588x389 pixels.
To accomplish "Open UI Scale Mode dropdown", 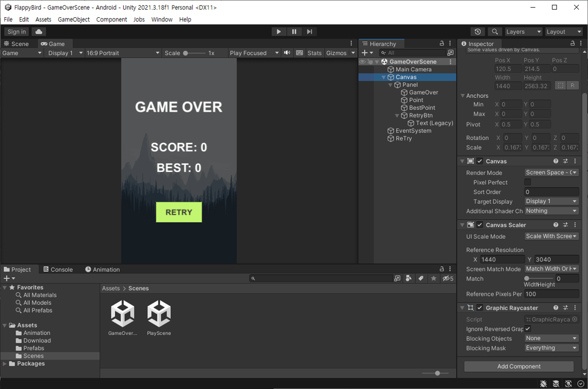I will pos(551,236).
